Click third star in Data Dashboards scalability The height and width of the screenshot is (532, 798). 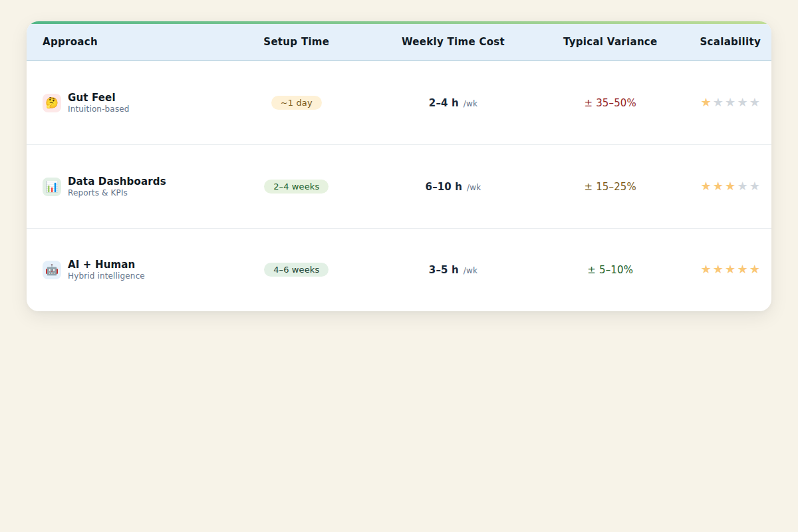pos(730,186)
